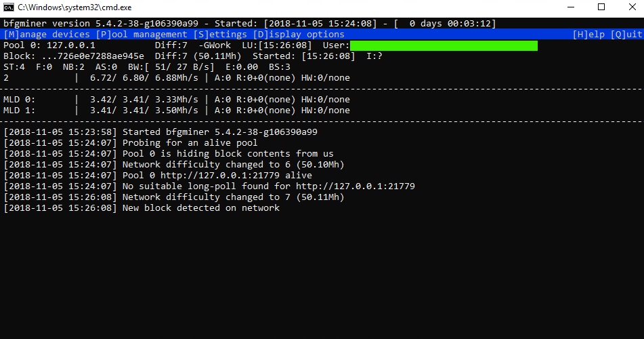Open the [M]anage devices menu

pyautogui.click(x=47, y=34)
